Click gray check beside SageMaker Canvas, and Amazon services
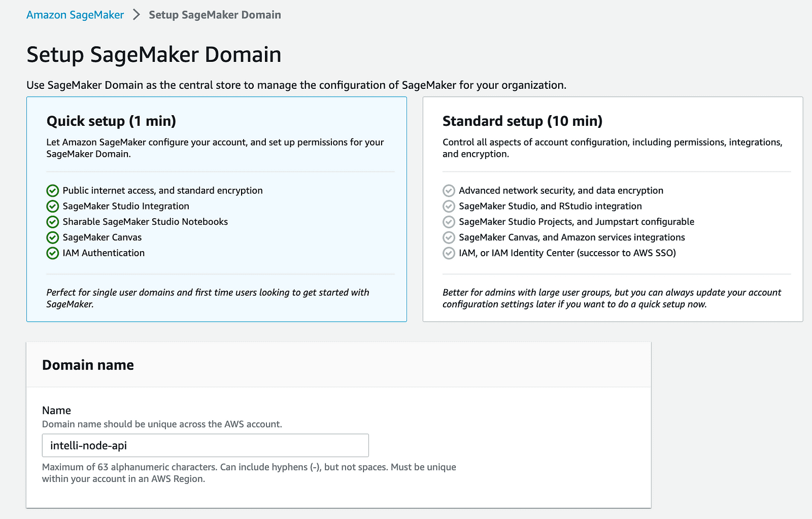 [449, 237]
